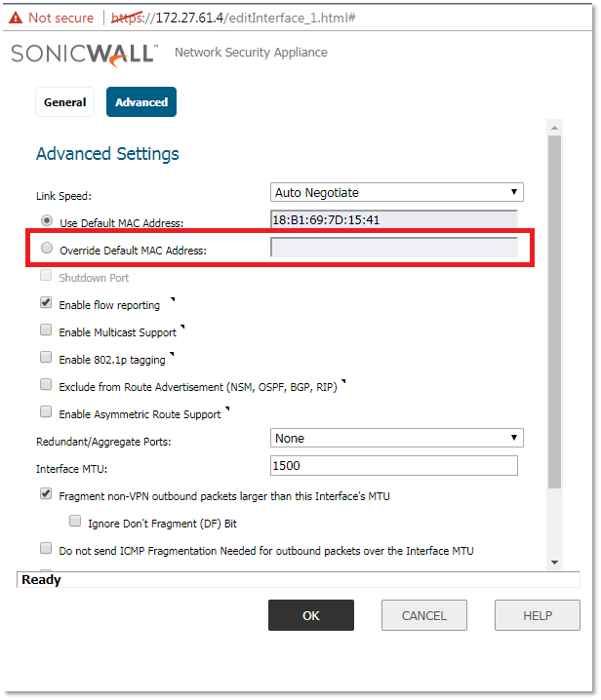Click tooltip triangle beside Enable Multicast Support

[182, 327]
